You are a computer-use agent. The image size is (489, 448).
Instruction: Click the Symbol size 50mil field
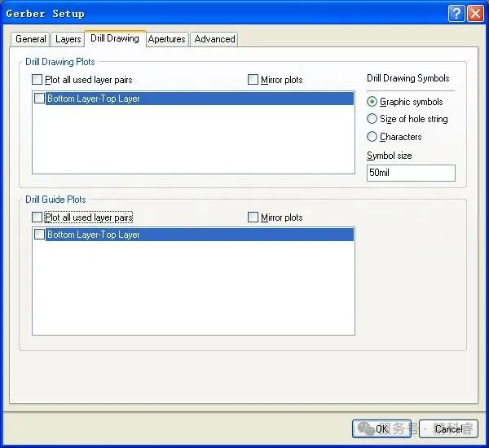click(x=411, y=173)
